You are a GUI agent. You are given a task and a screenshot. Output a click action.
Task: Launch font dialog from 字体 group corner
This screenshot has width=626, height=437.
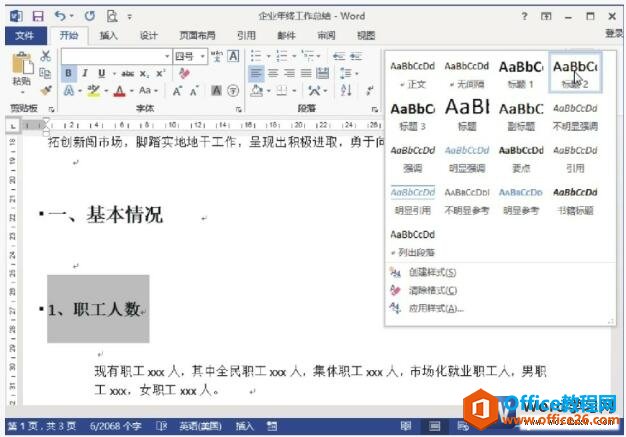pyautogui.click(x=238, y=109)
